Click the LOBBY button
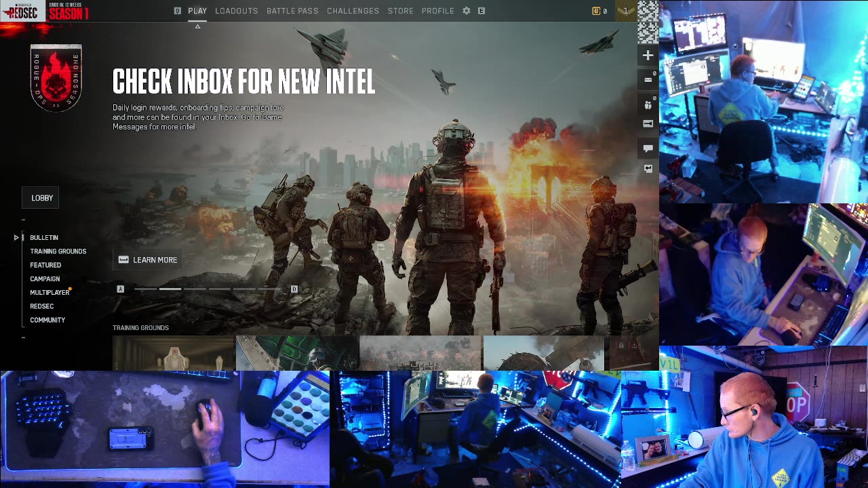 tap(42, 198)
